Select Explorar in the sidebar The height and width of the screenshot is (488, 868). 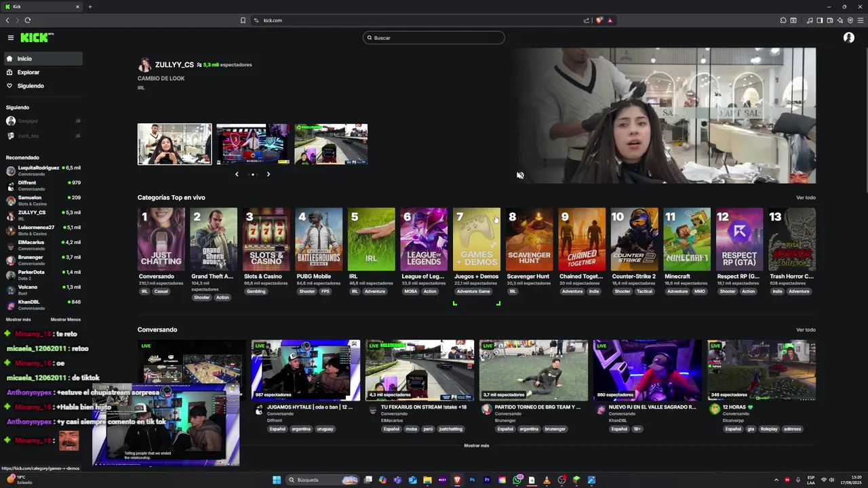pyautogui.click(x=43, y=73)
